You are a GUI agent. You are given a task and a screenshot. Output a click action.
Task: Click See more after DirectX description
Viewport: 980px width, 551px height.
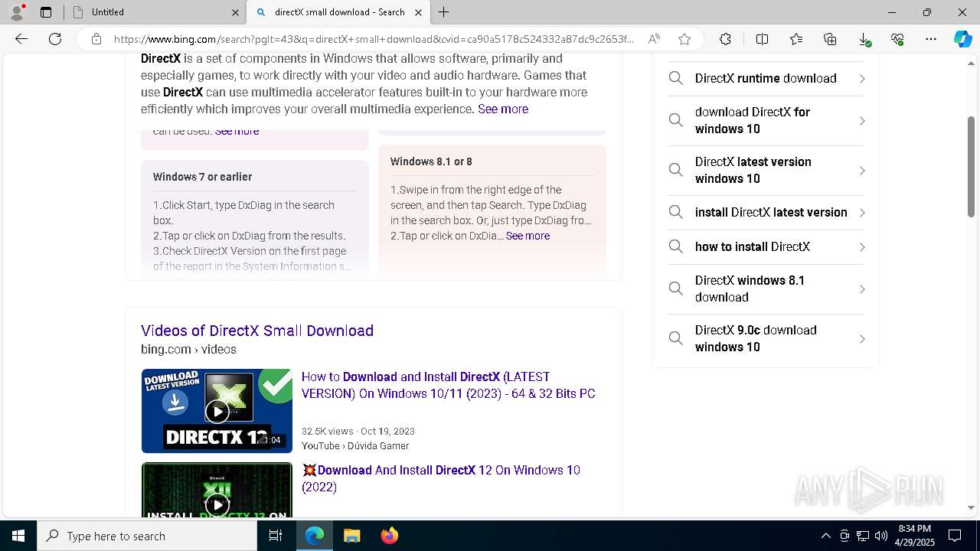coord(503,109)
